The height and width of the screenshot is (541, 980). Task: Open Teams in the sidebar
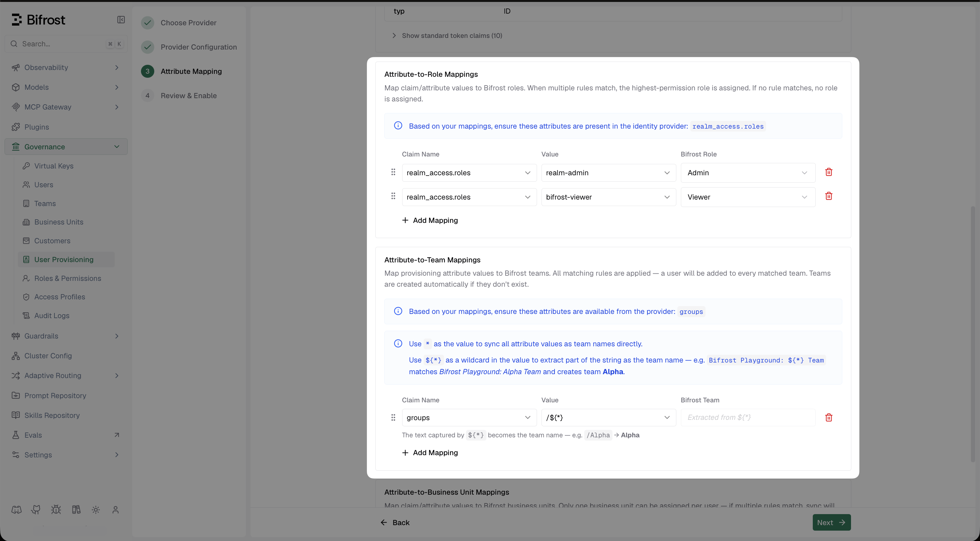(x=45, y=203)
